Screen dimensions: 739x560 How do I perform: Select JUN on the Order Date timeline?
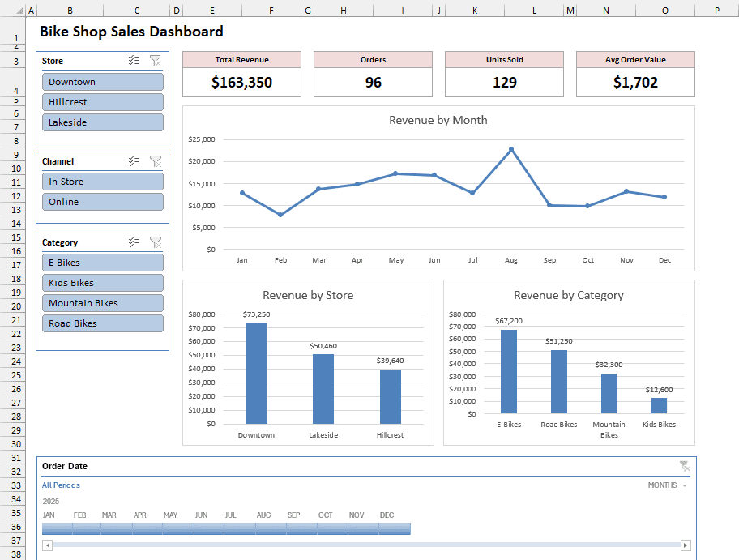point(209,529)
